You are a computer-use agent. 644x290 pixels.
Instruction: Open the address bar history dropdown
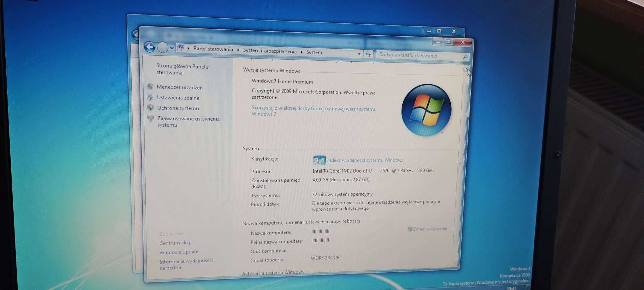[x=359, y=54]
